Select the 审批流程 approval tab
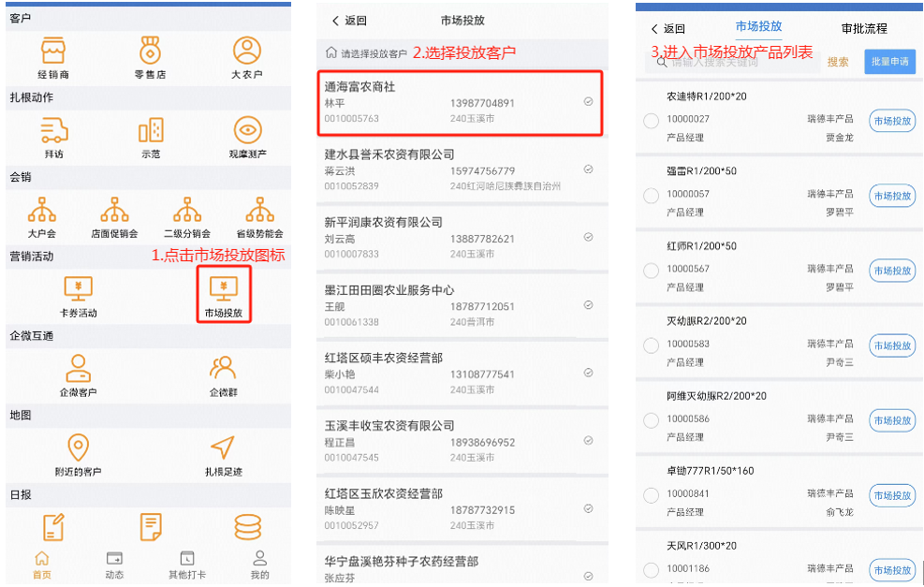Image resolution: width=924 pixels, height=587 pixels. tap(864, 28)
